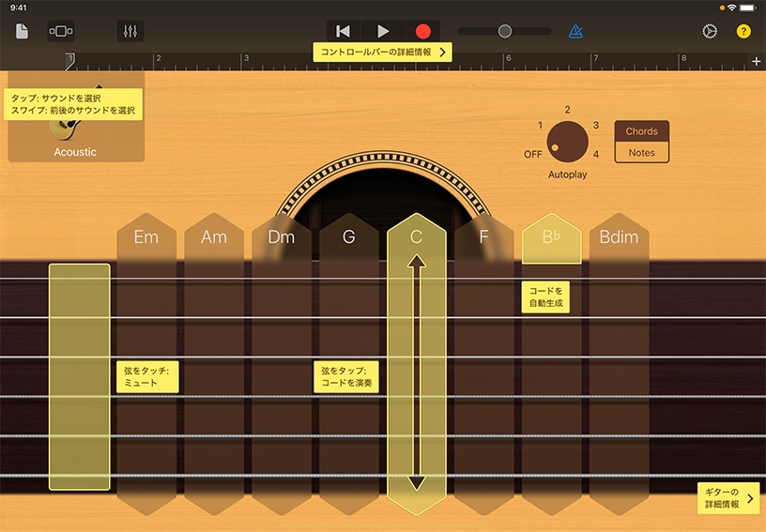Image resolution: width=766 pixels, height=532 pixels.
Task: Add song section with plus icon
Action: pos(757,61)
